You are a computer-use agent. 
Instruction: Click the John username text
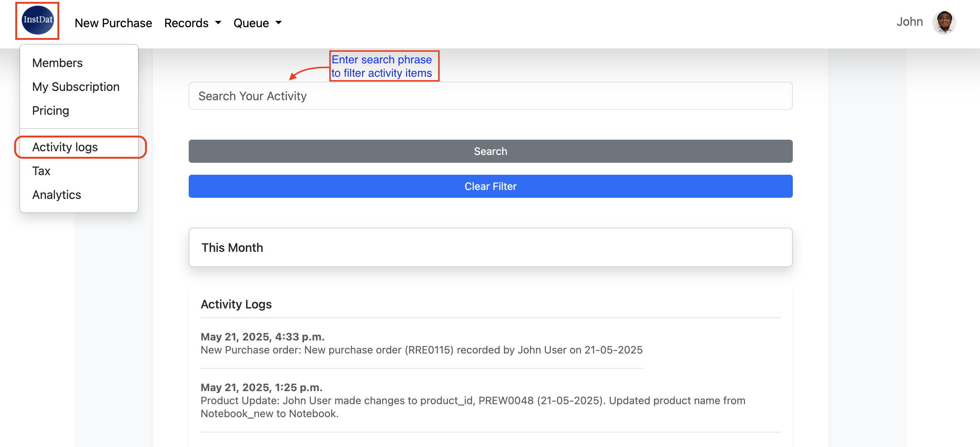909,22
